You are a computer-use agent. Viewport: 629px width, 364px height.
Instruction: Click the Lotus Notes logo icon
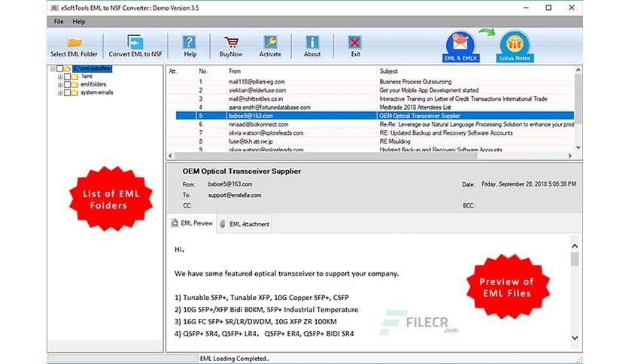(515, 46)
